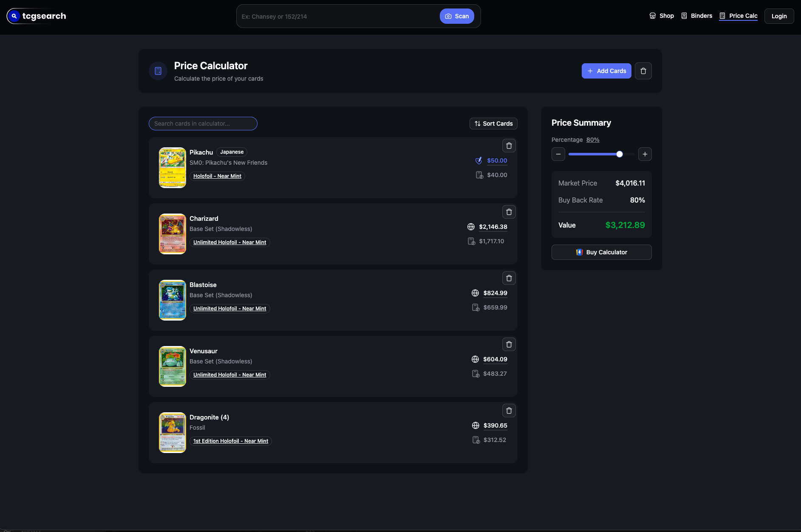
Task: Open the Sort Cards menu
Action: tap(493, 124)
